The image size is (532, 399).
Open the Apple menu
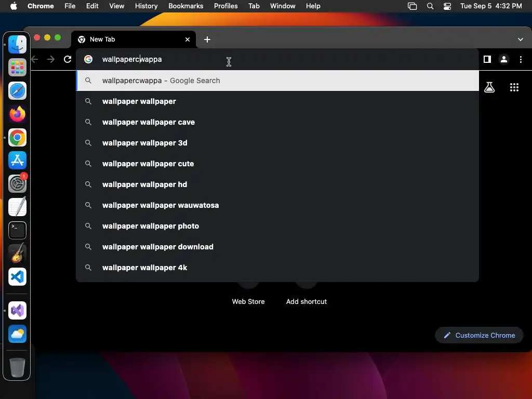point(14,6)
